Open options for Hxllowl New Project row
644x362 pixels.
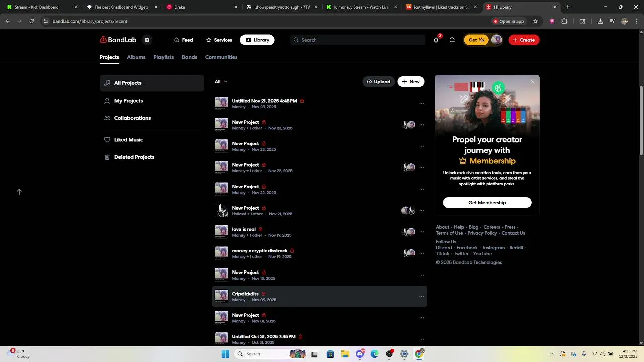(422, 211)
